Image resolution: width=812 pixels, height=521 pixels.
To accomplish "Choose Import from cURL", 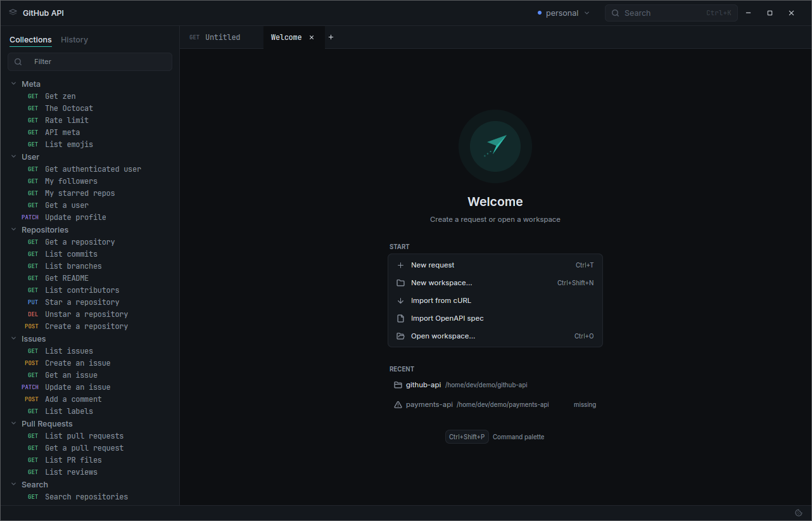I will 495,300.
